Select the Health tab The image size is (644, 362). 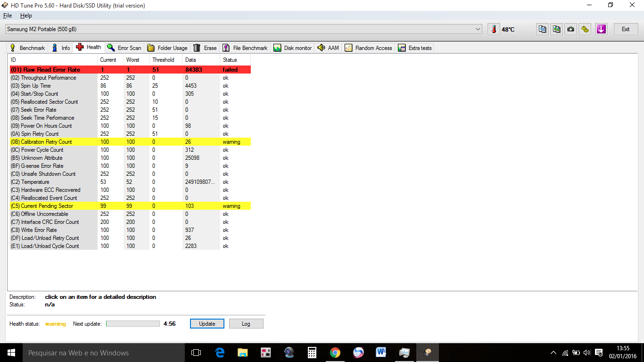coord(89,47)
